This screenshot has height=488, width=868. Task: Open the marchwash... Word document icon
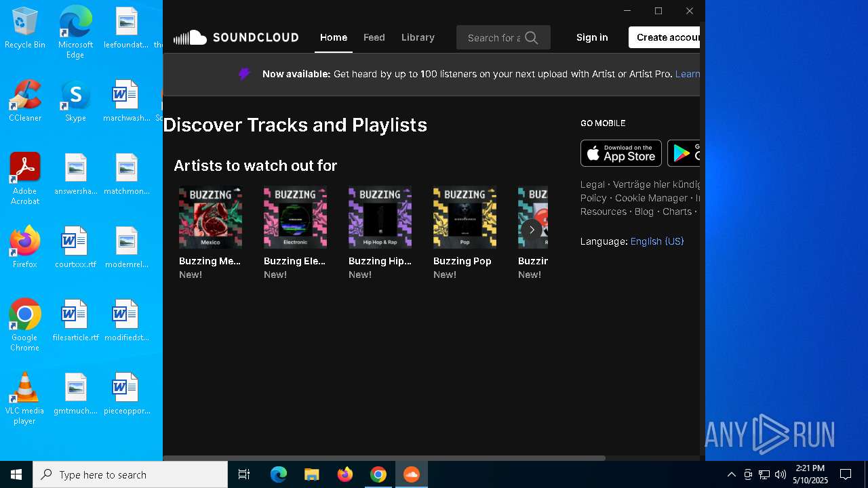[126, 101]
